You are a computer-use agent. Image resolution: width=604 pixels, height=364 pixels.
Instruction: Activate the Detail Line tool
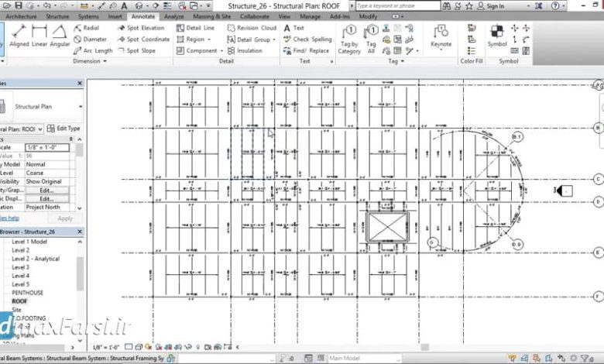click(x=195, y=28)
